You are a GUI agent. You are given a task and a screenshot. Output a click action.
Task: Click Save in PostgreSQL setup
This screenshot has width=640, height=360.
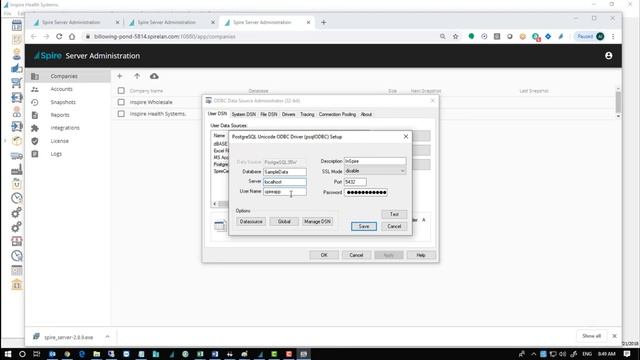point(364,226)
